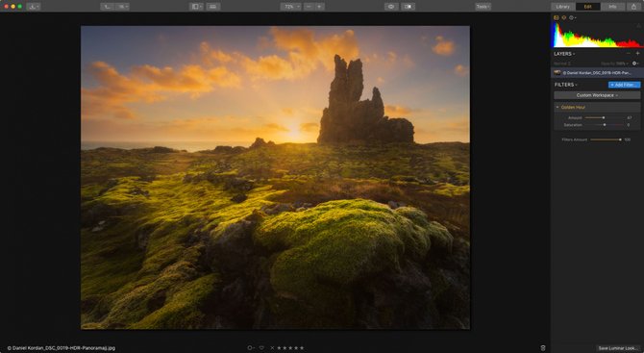Mark the photo as favorite with heart
Image resolution: width=644 pixels, height=353 pixels.
click(261, 348)
